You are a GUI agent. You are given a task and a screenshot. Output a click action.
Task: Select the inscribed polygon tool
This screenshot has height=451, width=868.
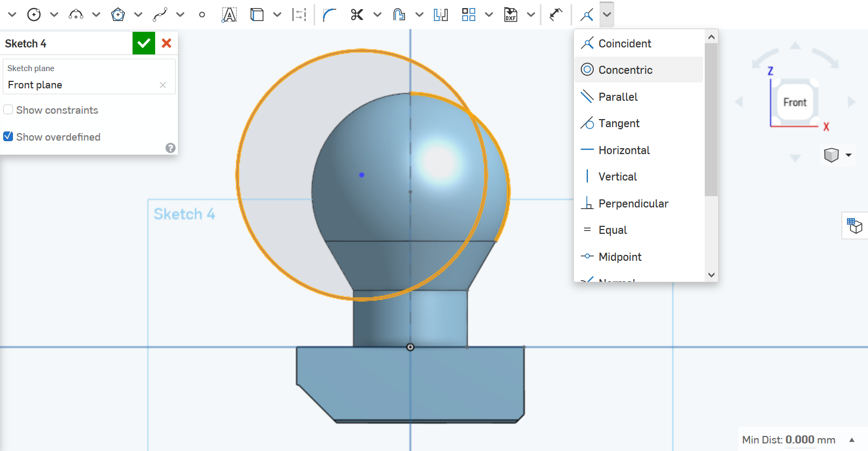pyautogui.click(x=118, y=15)
